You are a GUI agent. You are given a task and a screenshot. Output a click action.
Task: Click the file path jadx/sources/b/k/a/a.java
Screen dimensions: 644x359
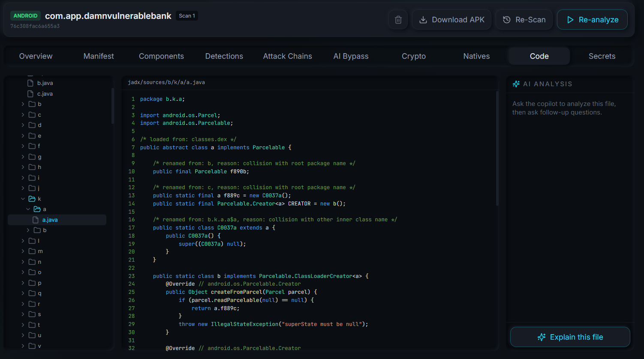tap(166, 82)
